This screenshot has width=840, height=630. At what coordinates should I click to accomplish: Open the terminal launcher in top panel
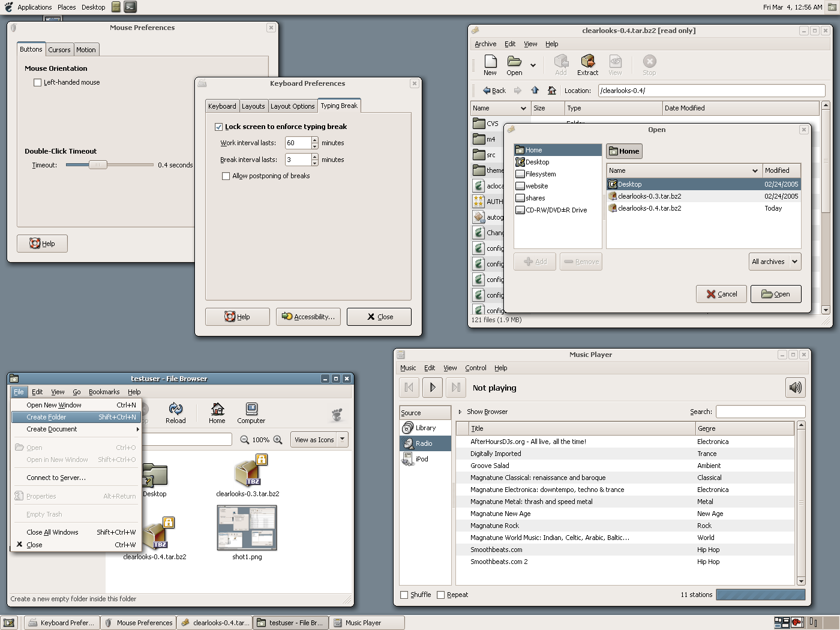pyautogui.click(x=130, y=7)
